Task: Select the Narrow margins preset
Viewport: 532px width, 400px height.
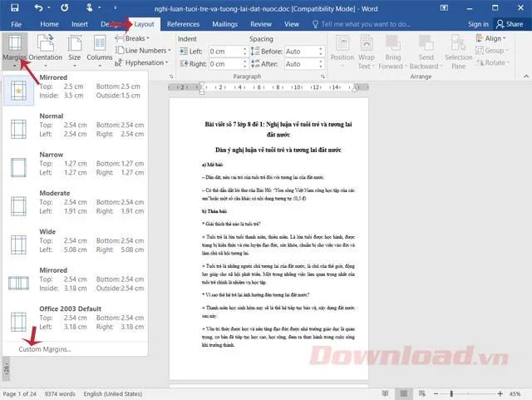Action: click(75, 164)
